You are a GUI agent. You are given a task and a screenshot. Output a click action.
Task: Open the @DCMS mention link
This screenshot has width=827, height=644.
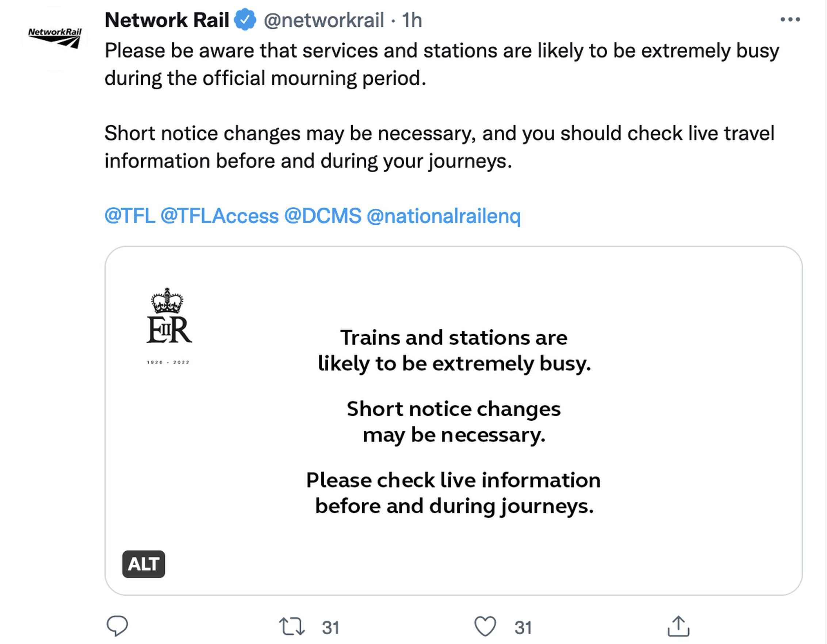tap(323, 216)
